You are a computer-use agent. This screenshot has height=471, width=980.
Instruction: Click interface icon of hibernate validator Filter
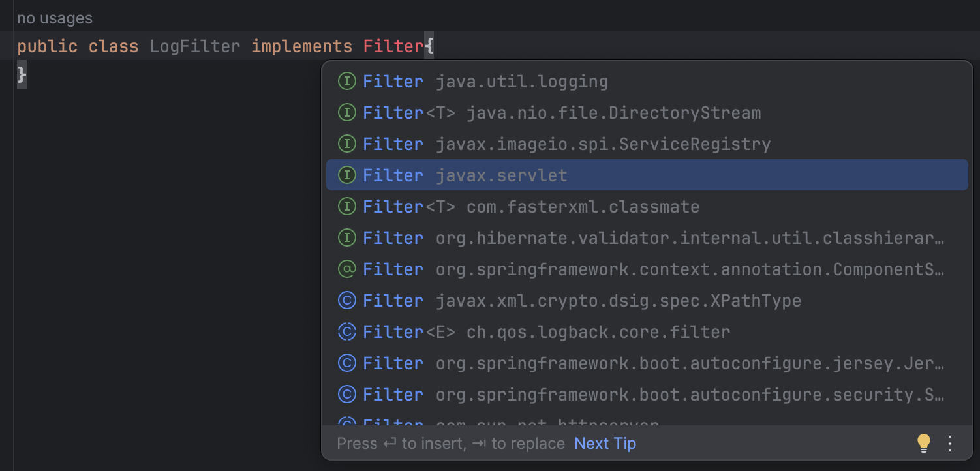click(x=346, y=238)
